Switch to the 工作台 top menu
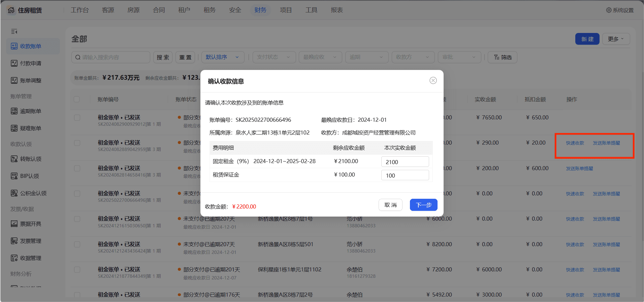The image size is (644, 302). pyautogui.click(x=80, y=10)
